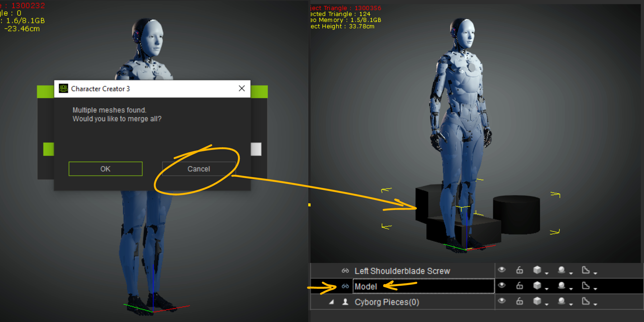Click the cube icon in the Model row
The height and width of the screenshot is (322, 644).
537,285
